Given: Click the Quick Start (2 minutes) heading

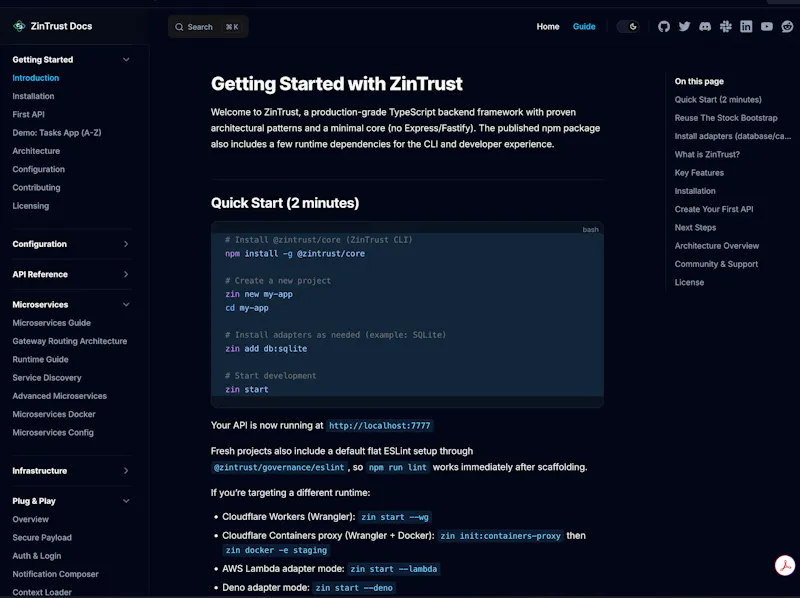Looking at the screenshot, I should click(285, 203).
